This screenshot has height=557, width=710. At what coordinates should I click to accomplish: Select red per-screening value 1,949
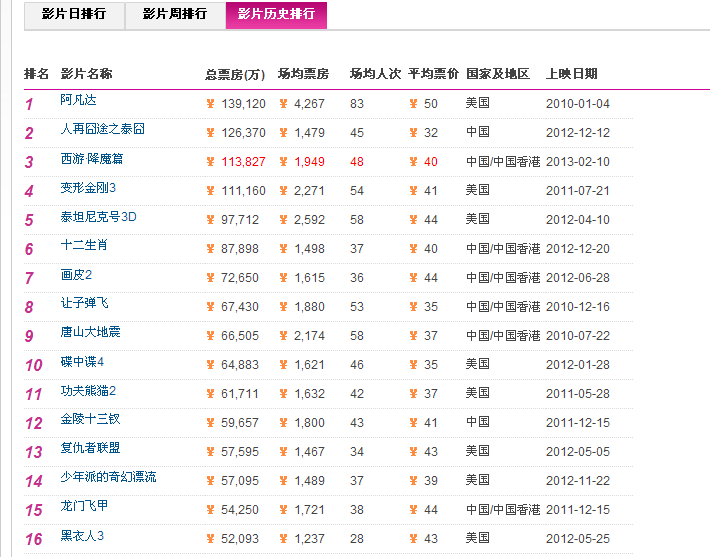point(309,162)
